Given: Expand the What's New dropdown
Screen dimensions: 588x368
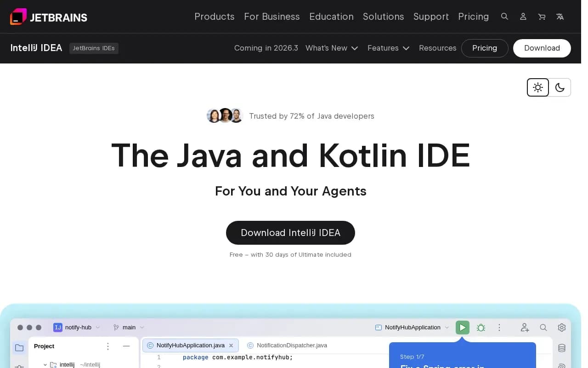Looking at the screenshot, I should coord(332,48).
